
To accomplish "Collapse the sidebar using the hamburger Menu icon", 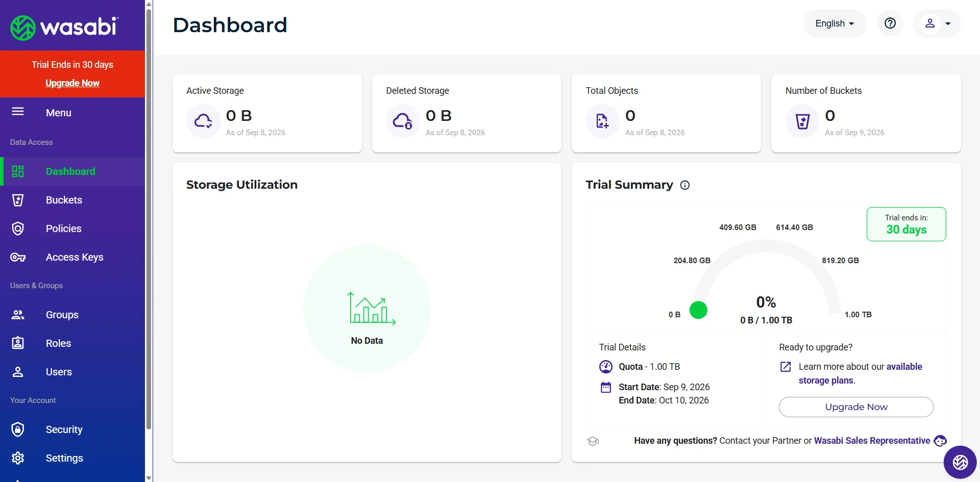I will click(18, 112).
